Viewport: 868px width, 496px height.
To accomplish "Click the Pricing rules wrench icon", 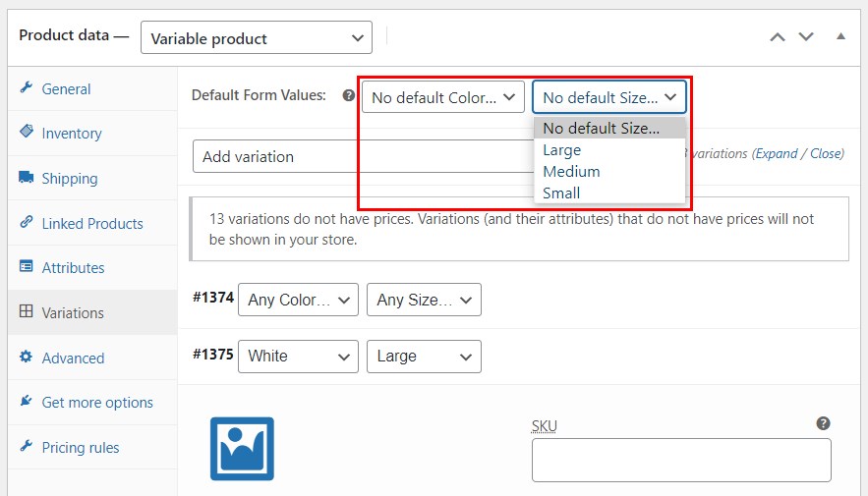I will click(x=26, y=445).
